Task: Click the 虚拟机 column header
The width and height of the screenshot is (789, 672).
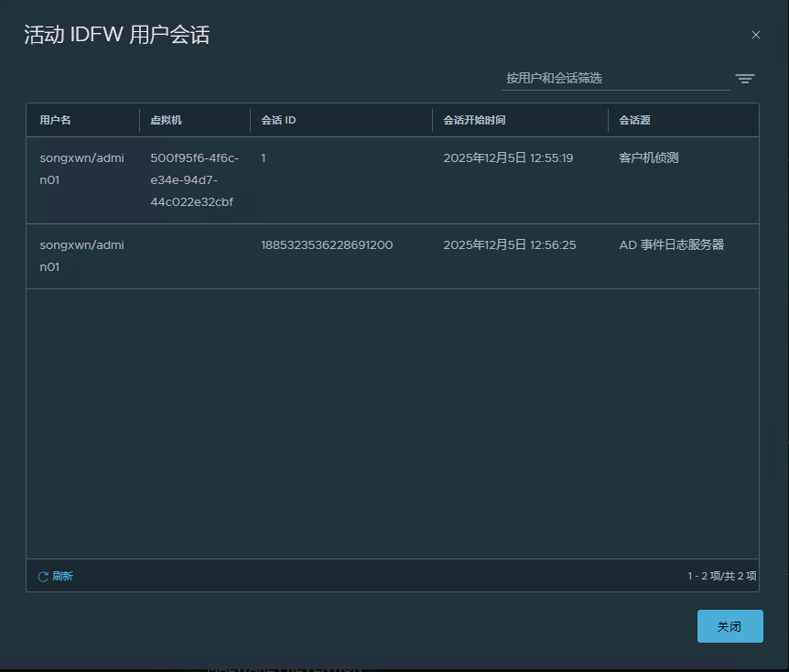Action: [166, 120]
